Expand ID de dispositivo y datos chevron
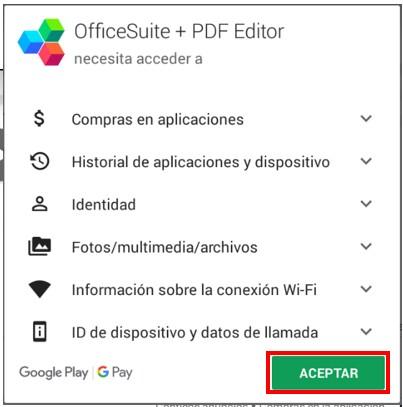The image size is (403, 407). click(366, 332)
